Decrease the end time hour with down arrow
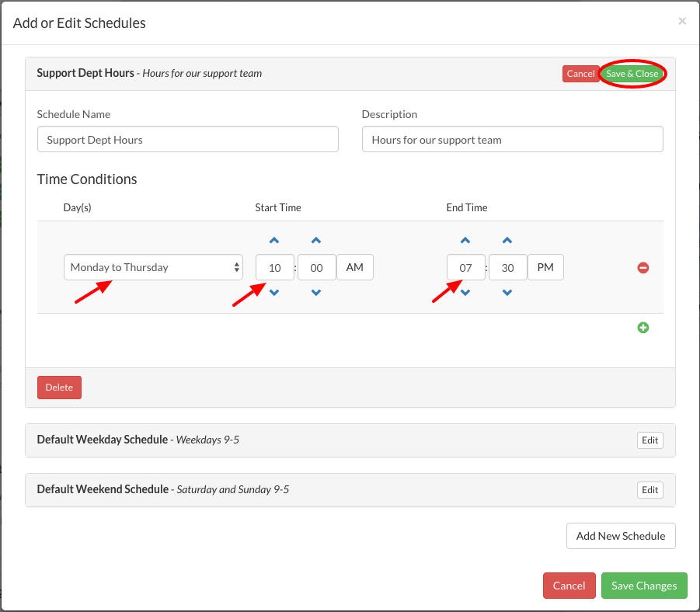Screen dimensions: 700x612 point(465,293)
